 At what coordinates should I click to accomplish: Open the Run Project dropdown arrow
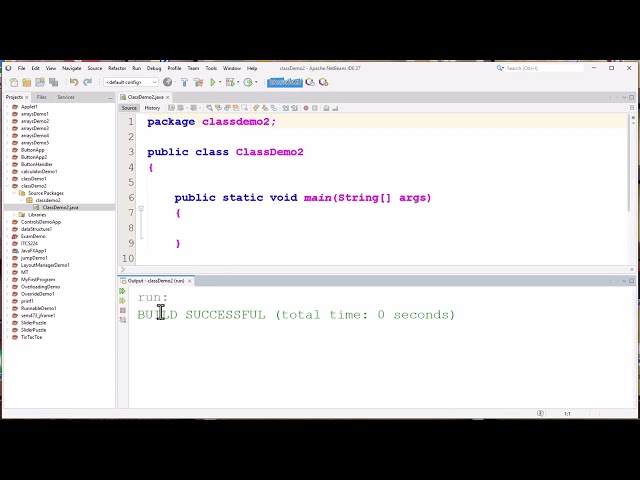click(x=220, y=82)
